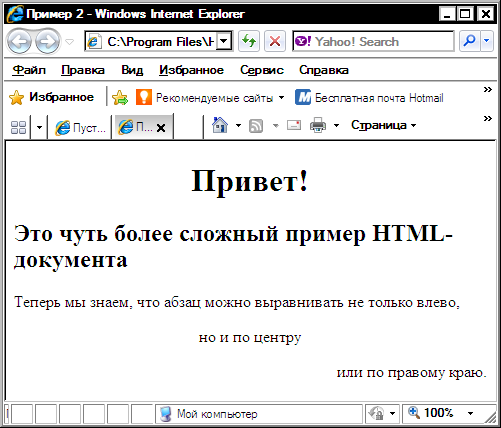The width and height of the screenshot is (501, 428).
Task: Minimize the Internet Explorer window
Action: point(447,14)
